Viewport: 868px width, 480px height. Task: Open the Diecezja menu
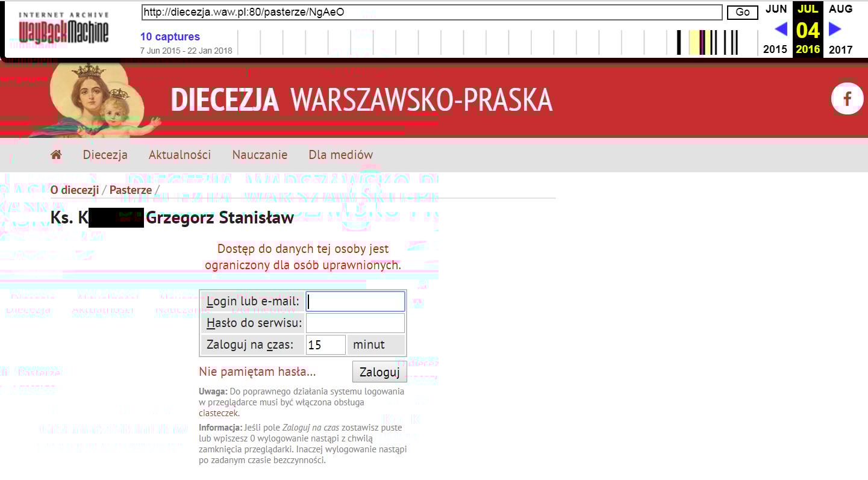click(105, 155)
